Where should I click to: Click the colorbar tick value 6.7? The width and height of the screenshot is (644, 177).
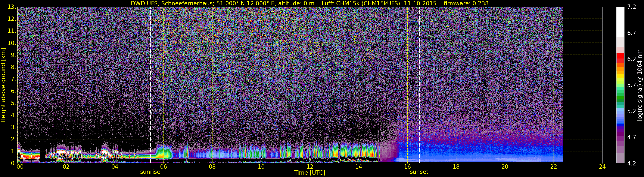(x=632, y=33)
